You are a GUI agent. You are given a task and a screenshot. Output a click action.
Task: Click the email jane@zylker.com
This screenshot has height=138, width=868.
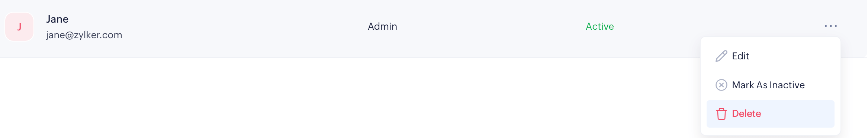(x=84, y=35)
